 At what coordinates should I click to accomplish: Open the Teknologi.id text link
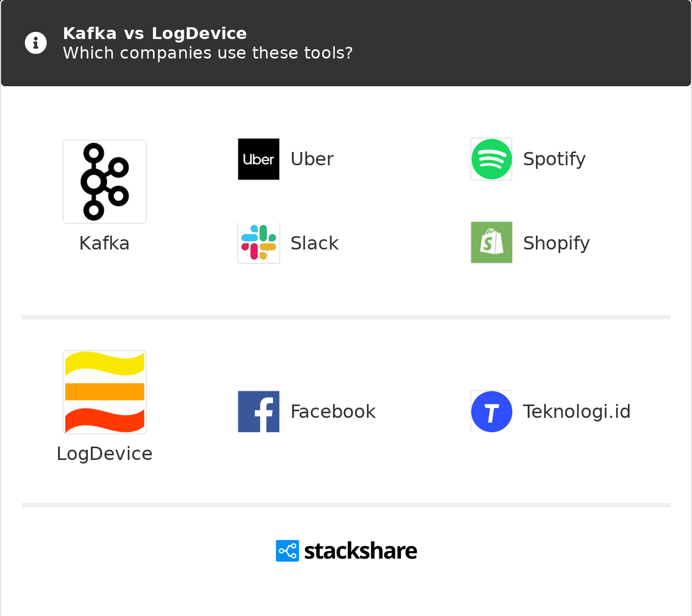[x=576, y=412]
